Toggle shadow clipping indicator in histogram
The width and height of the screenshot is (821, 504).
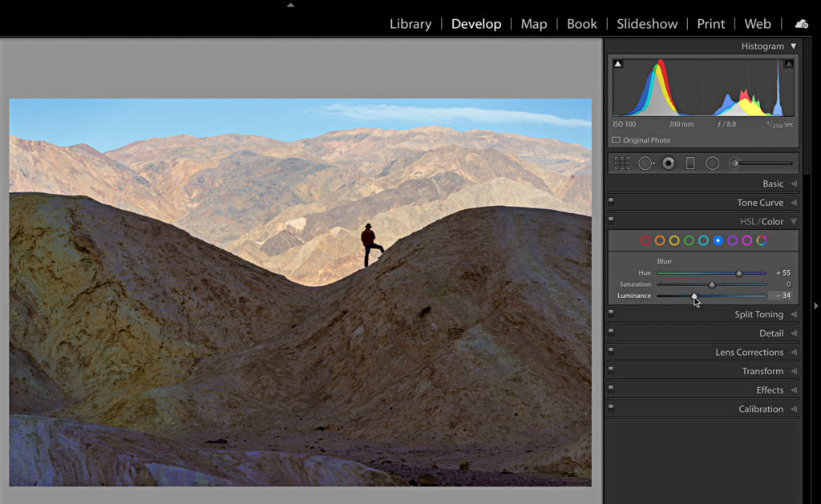coord(618,64)
